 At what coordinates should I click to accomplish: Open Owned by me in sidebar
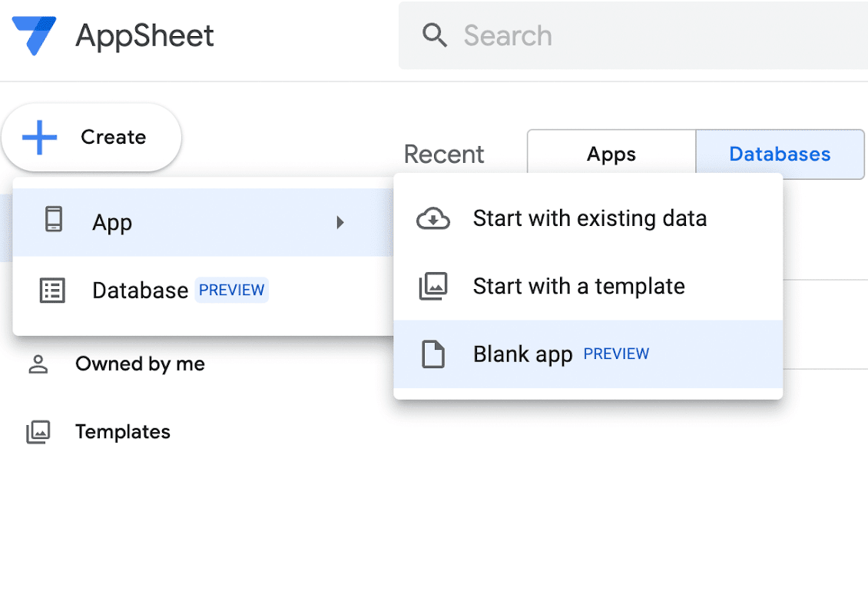tap(140, 364)
